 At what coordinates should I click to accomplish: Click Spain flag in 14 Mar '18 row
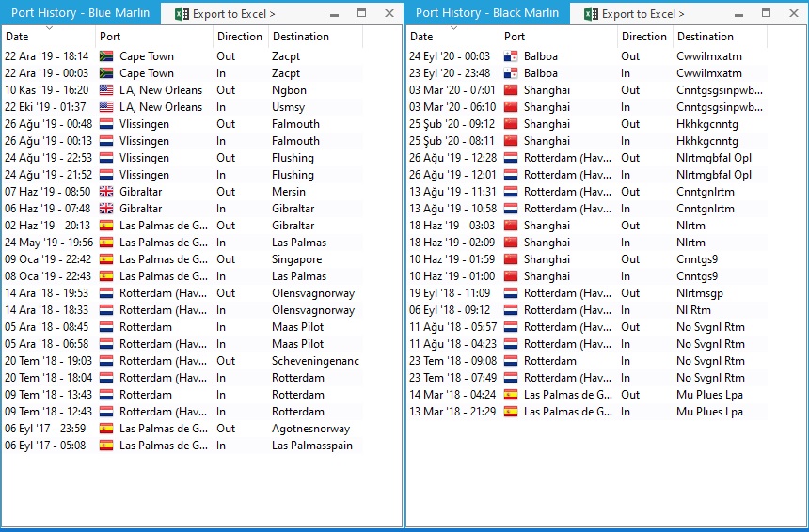tap(511, 395)
